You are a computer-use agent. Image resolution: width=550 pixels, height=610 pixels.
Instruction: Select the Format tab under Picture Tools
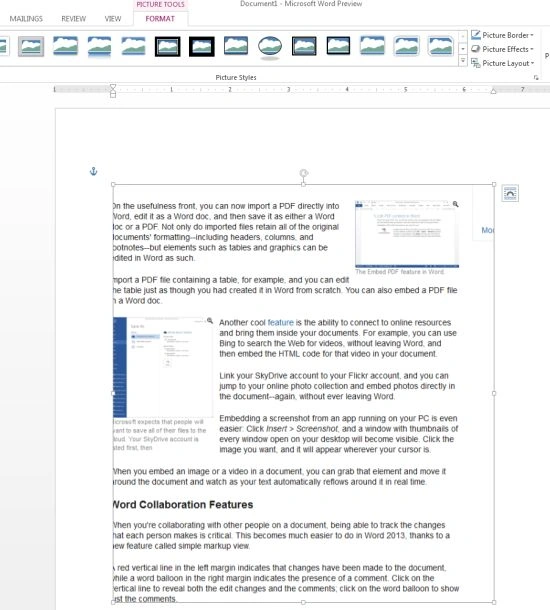point(160,19)
